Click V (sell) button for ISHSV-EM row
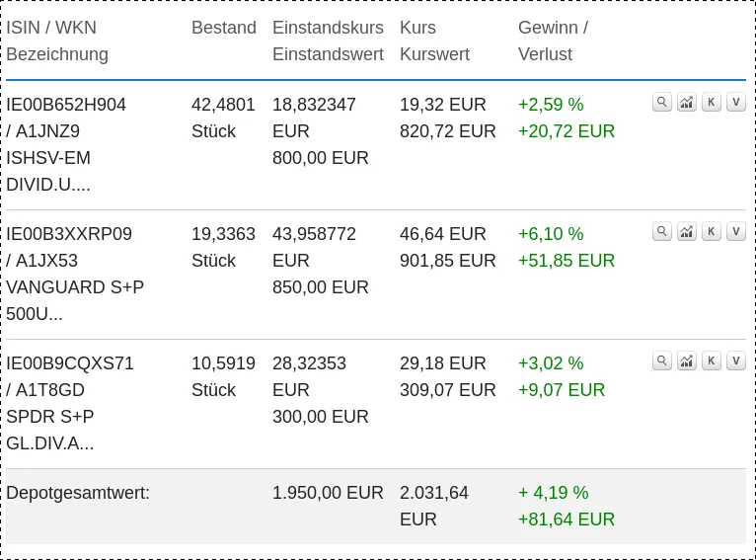 pyautogui.click(x=736, y=103)
